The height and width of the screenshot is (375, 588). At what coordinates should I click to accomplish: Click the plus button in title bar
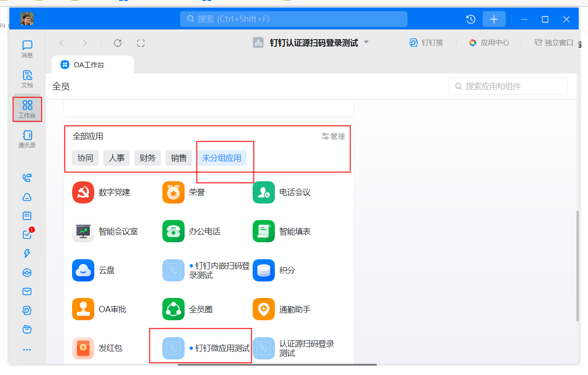[494, 19]
